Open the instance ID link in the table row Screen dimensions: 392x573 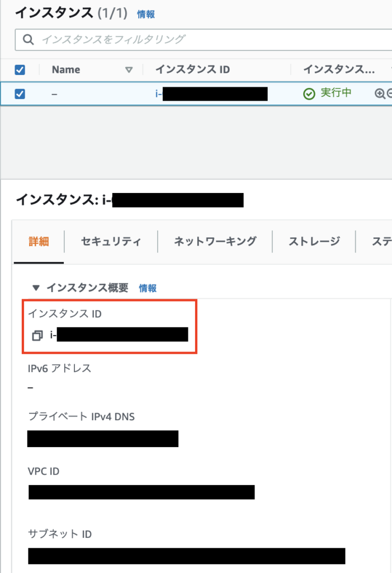211,94
